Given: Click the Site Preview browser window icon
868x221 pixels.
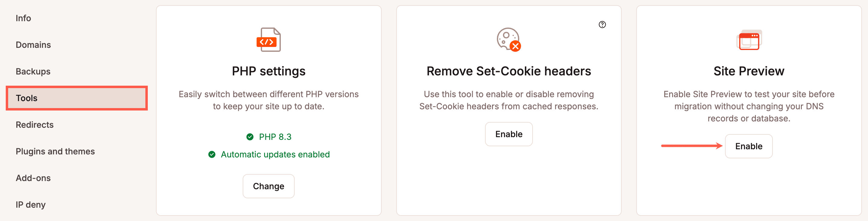Looking at the screenshot, I should [749, 41].
